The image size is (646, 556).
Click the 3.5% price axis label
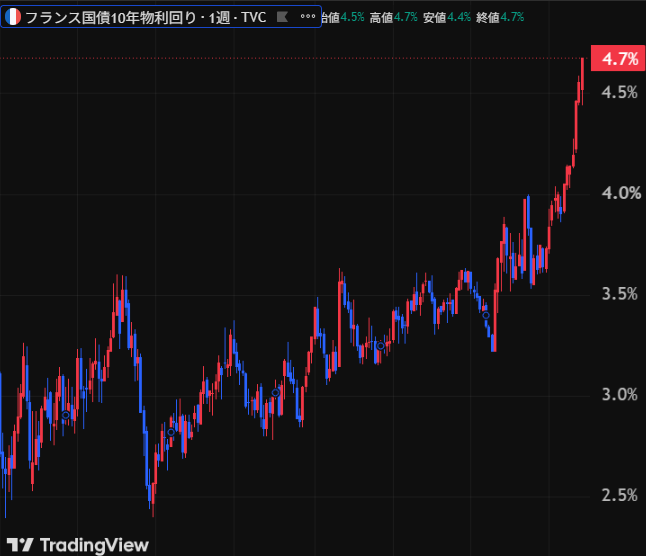[x=620, y=294]
